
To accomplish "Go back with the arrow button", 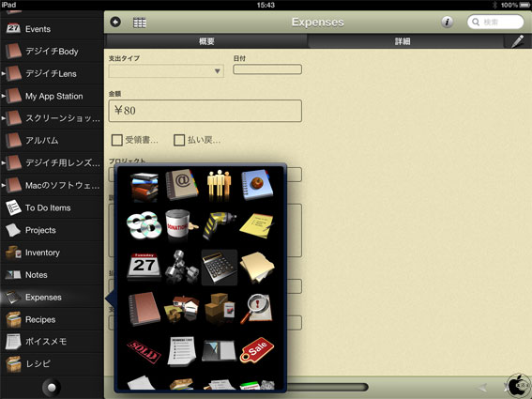I will [x=115, y=23].
